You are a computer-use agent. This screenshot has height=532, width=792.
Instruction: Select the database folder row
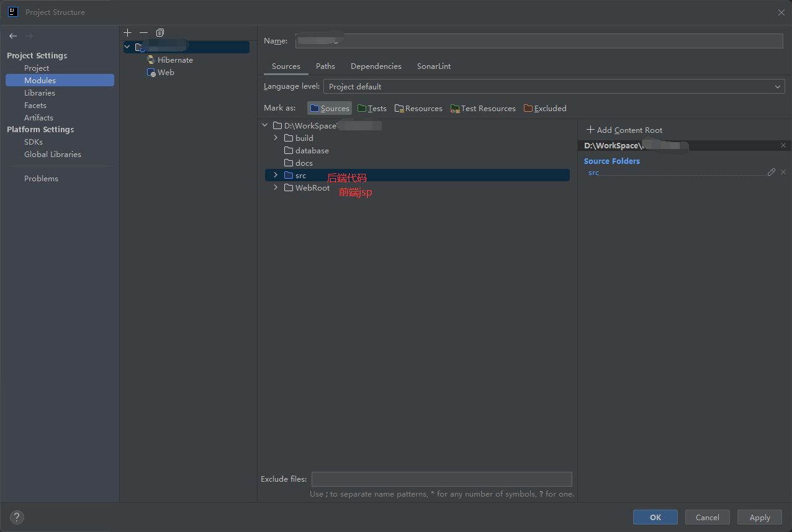[x=417, y=150]
